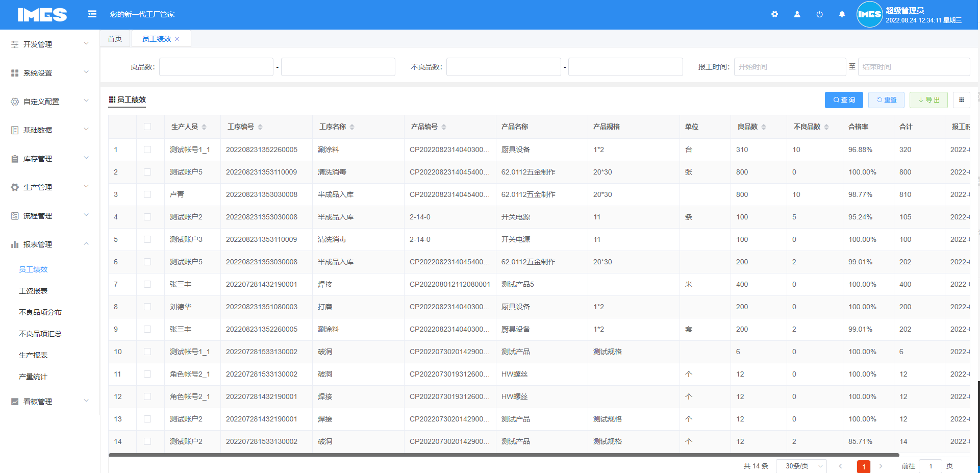The image size is (980, 473).
Task: Sort by 生产人员 column
Action: coord(204,127)
